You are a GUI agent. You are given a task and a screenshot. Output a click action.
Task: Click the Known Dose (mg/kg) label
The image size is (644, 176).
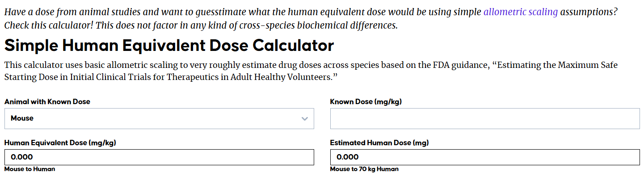pyautogui.click(x=366, y=102)
